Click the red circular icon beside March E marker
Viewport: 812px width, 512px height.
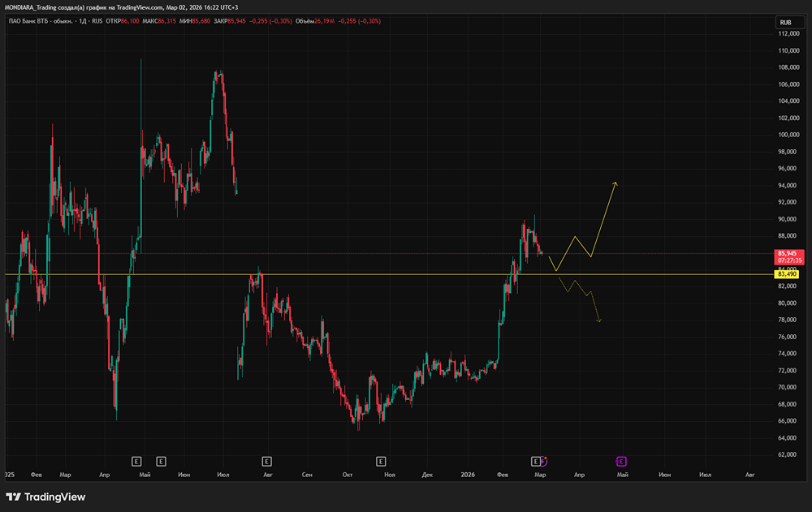click(544, 460)
